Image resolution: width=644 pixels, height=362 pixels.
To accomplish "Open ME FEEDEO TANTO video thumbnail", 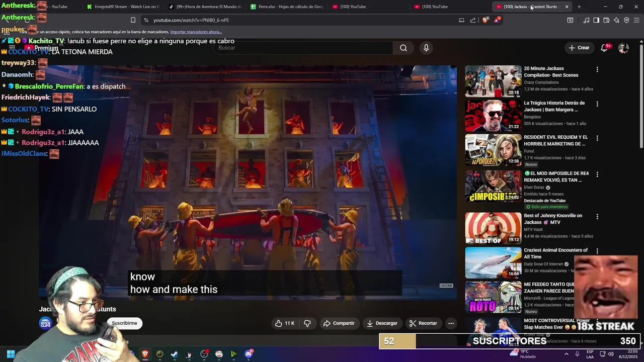I will (493, 297).
